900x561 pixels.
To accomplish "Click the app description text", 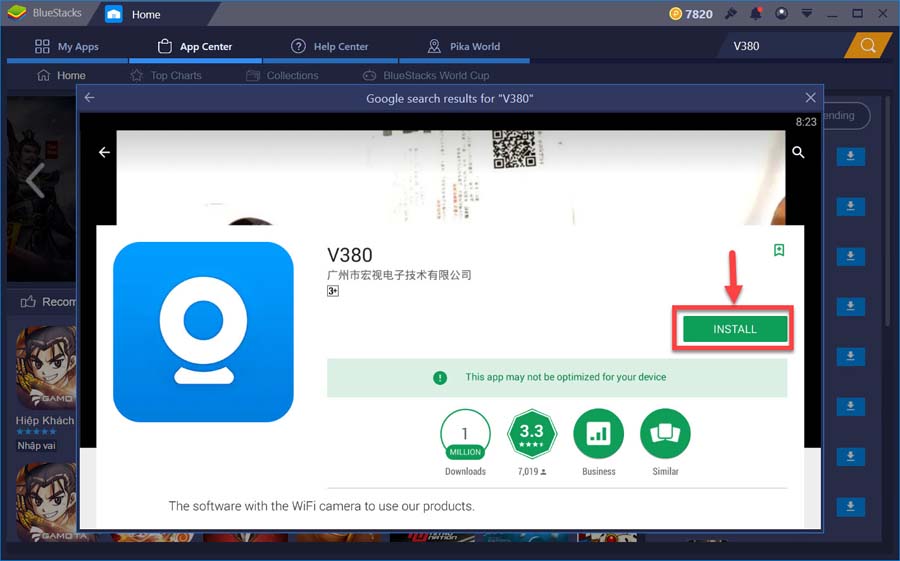I will pyautogui.click(x=321, y=506).
